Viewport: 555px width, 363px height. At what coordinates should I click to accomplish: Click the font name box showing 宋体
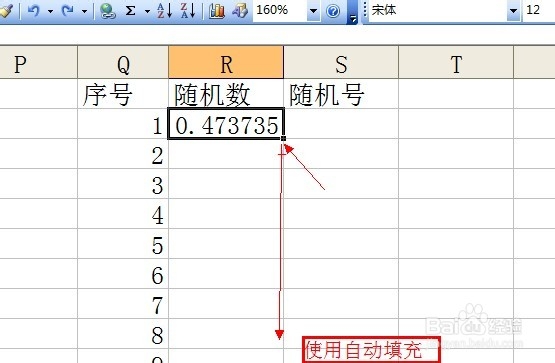click(437, 11)
